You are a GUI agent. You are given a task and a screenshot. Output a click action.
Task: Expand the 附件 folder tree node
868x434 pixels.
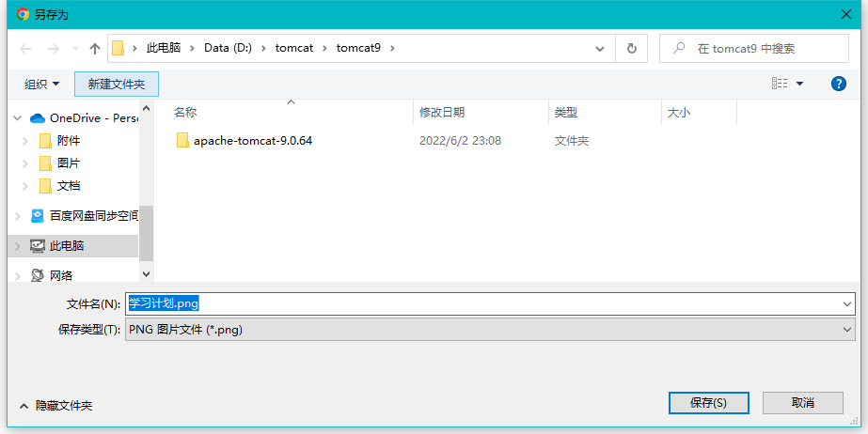tap(25, 141)
